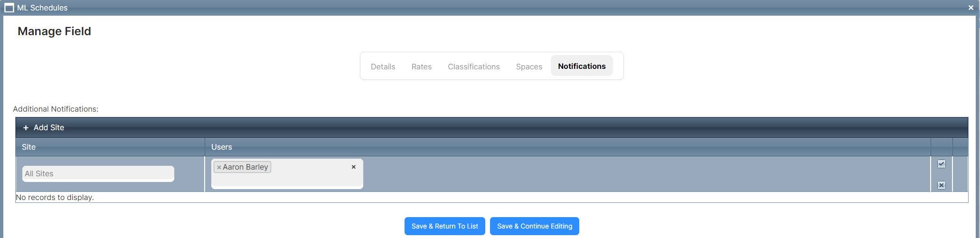The image size is (980, 238).
Task: Go to the Classifications tab
Action: [474, 67]
